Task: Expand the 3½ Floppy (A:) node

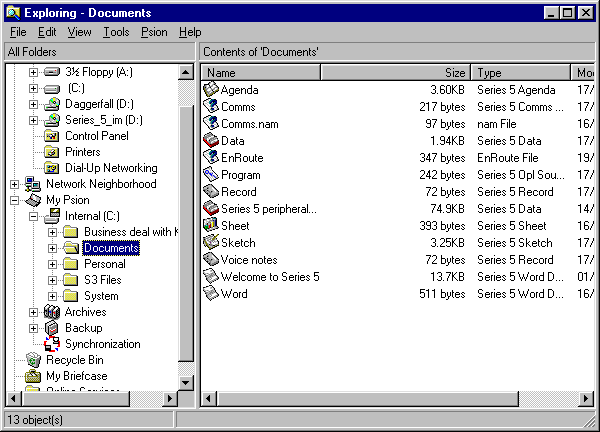Action: pyautogui.click(x=33, y=72)
